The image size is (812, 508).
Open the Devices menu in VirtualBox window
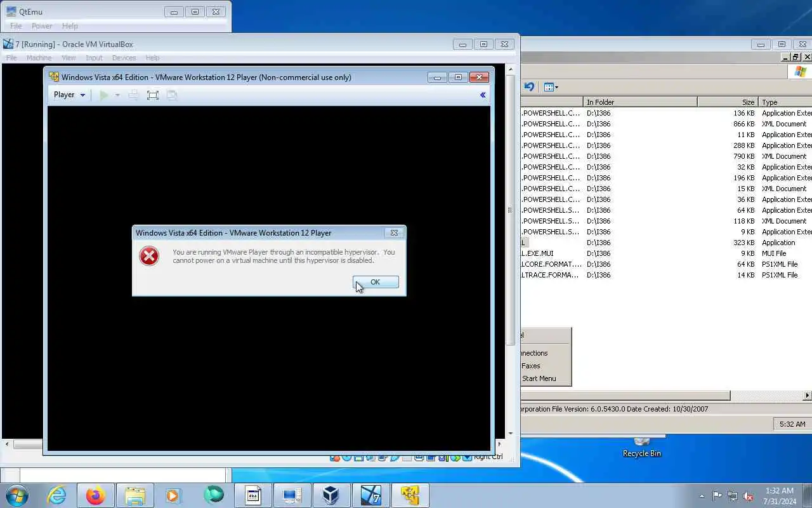tap(124, 58)
